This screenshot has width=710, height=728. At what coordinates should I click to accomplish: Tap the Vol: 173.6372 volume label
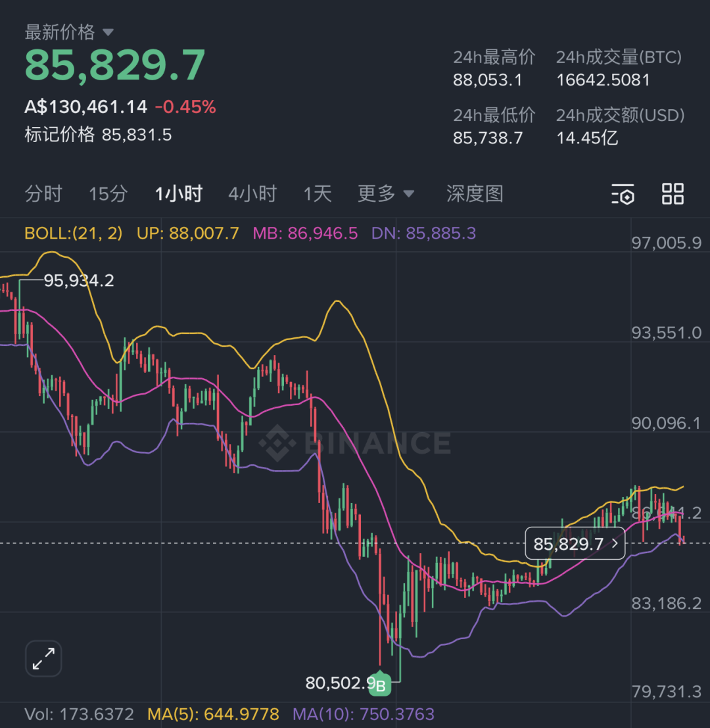click(79, 714)
